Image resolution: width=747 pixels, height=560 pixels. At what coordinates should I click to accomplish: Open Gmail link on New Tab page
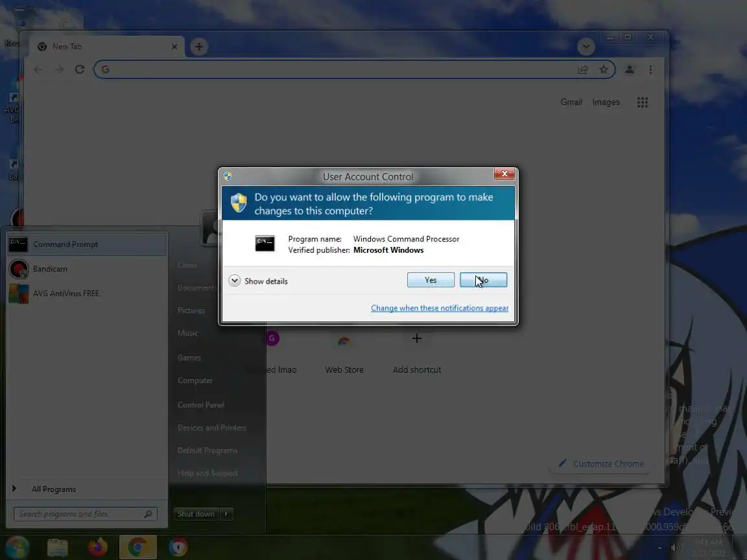571,102
